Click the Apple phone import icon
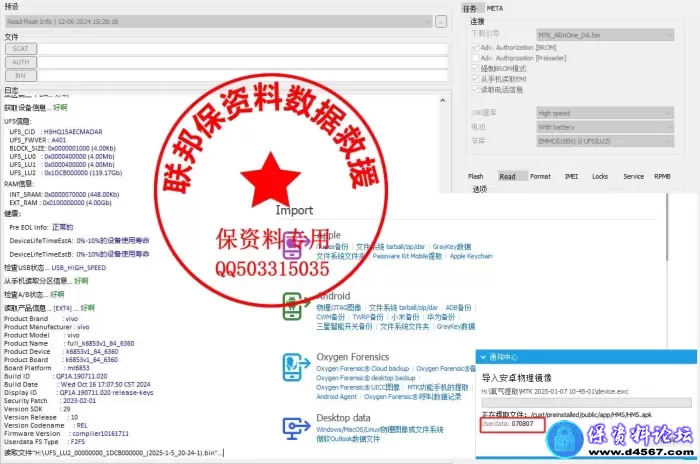Image resolution: width=700 pixels, height=464 pixels. coord(295,246)
